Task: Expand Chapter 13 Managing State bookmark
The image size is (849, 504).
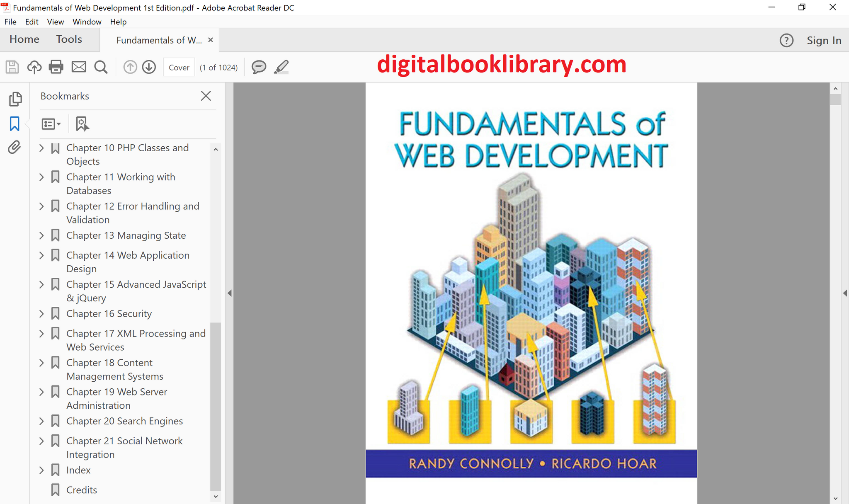Action: pyautogui.click(x=41, y=235)
